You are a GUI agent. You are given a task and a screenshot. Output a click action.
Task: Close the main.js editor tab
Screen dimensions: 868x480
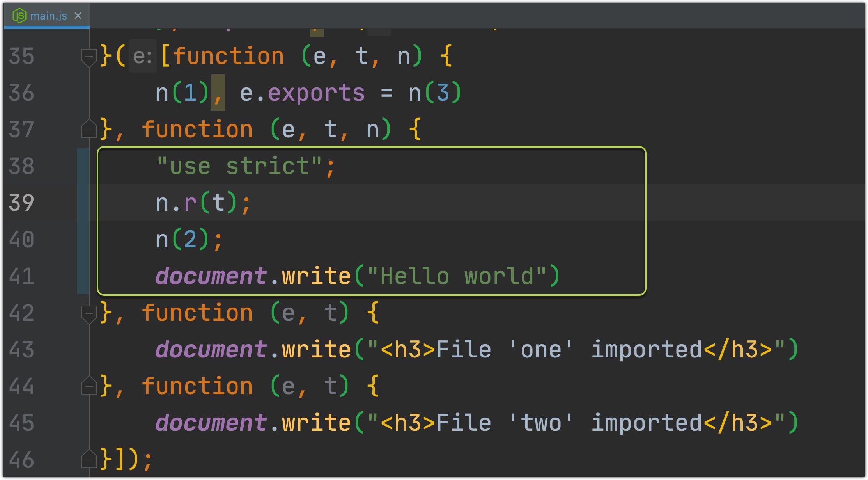[x=78, y=16]
